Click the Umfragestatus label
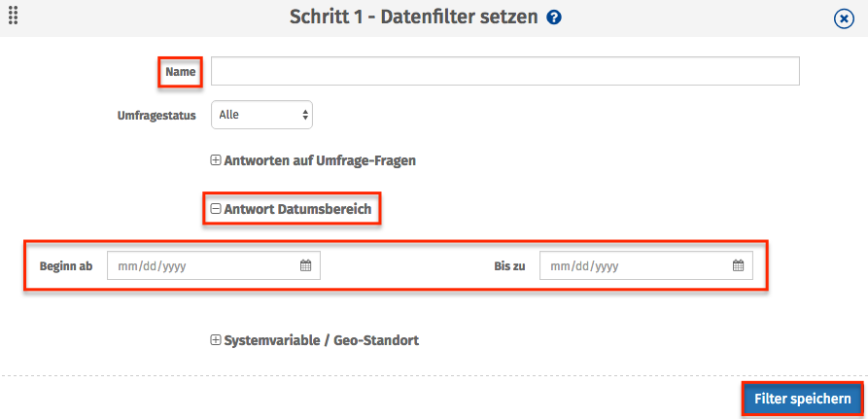The image size is (868, 419). [156, 115]
